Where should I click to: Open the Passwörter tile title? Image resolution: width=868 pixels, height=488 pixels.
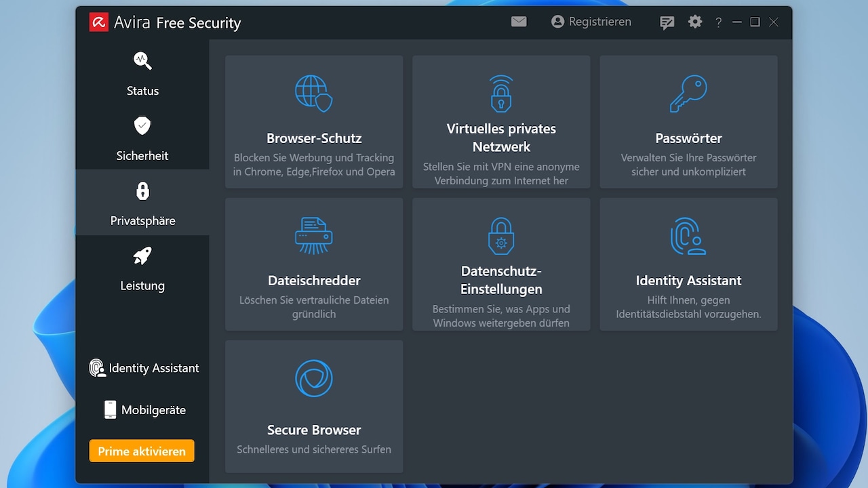688,138
